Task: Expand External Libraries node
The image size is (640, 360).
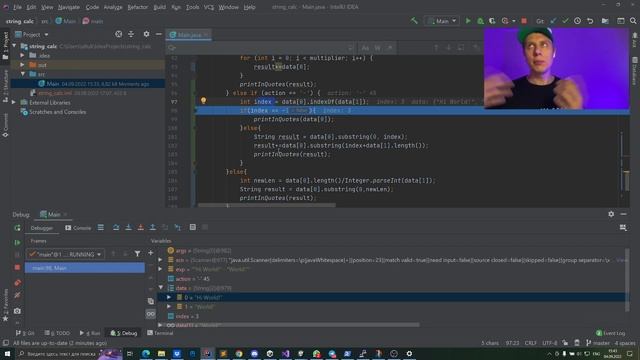Action: point(14,102)
